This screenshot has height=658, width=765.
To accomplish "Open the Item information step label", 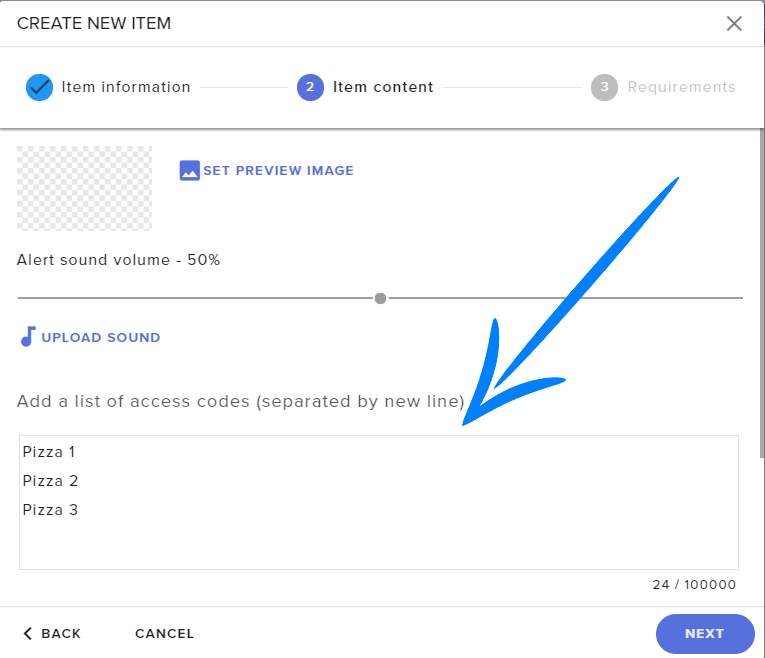I will [x=126, y=87].
